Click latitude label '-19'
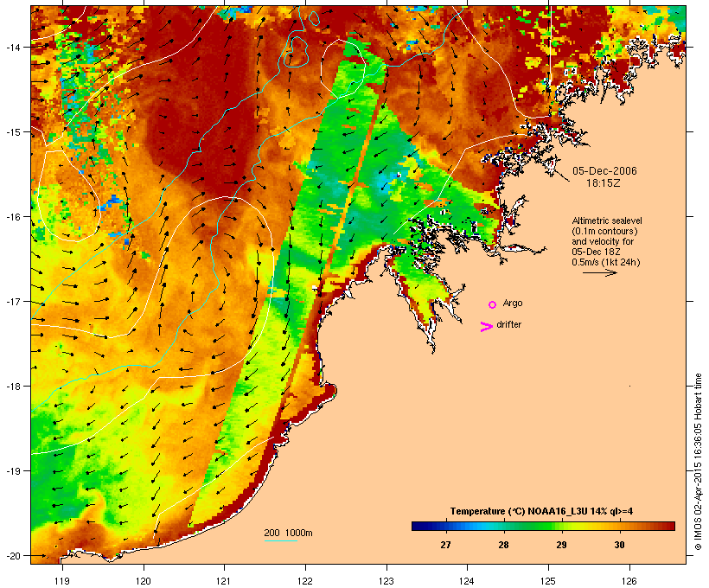Image resolution: width=709 pixels, height=588 pixels. coord(12,471)
